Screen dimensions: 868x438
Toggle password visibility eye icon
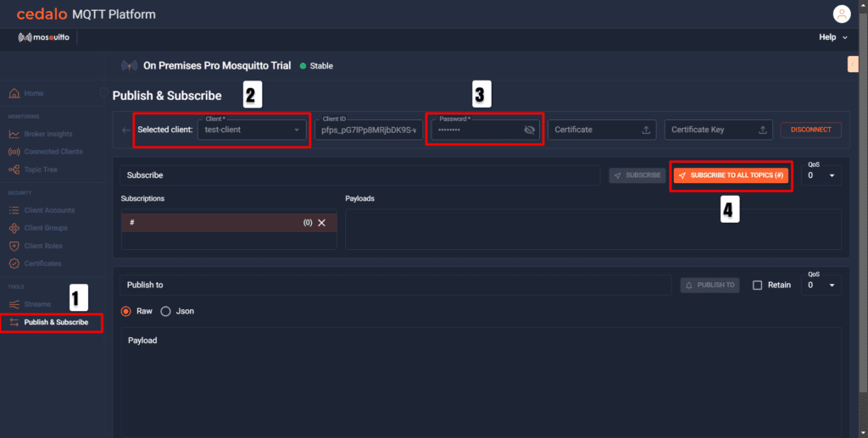(529, 130)
